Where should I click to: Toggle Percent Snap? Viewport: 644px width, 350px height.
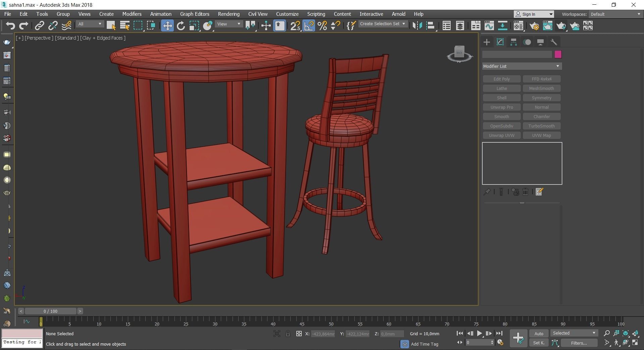[x=322, y=26]
